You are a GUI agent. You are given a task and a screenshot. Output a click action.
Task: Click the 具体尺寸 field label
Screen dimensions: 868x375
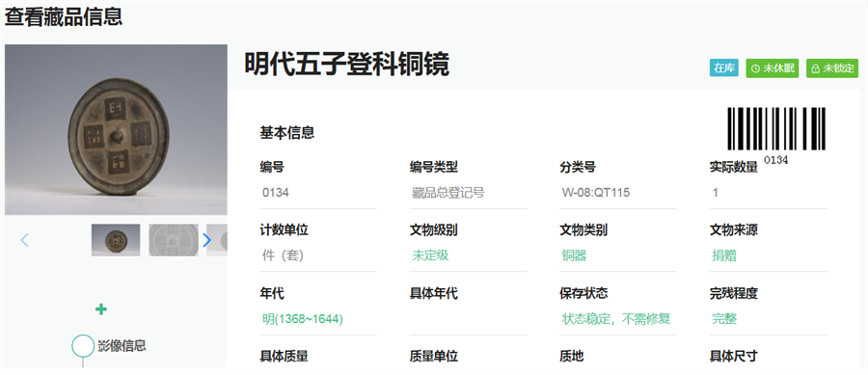pos(734,357)
